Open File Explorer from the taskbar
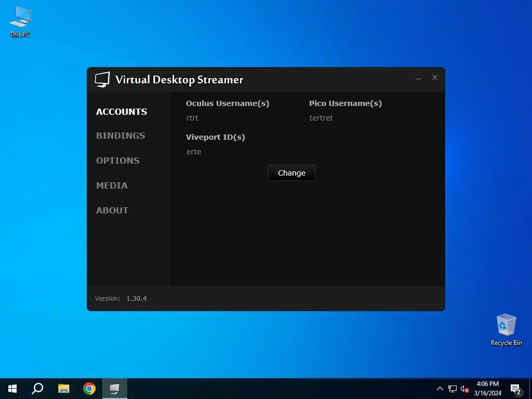The height and width of the screenshot is (399, 532). tap(63, 389)
